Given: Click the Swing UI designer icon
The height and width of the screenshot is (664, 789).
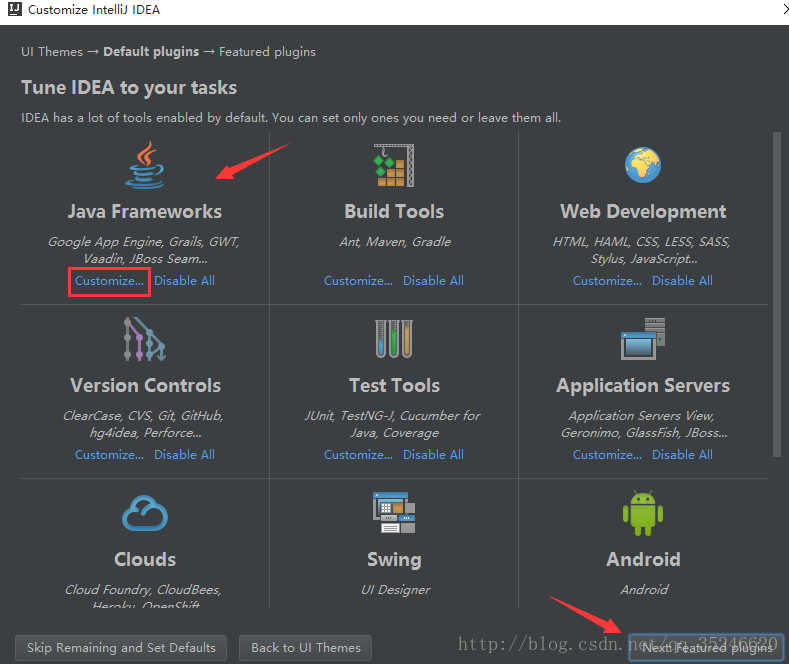Looking at the screenshot, I should tap(394, 513).
